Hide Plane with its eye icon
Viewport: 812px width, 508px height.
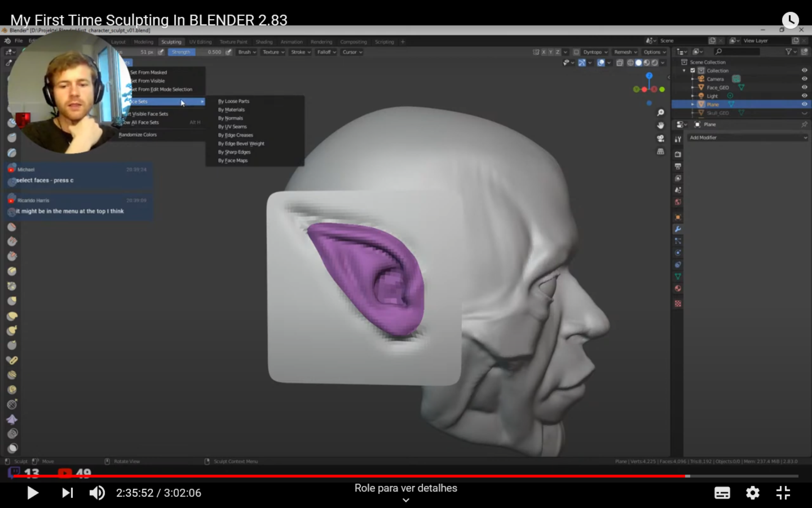coord(804,104)
